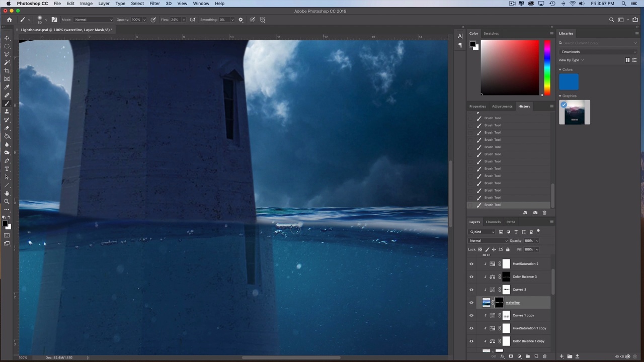Open the Filter menu

[x=154, y=4]
